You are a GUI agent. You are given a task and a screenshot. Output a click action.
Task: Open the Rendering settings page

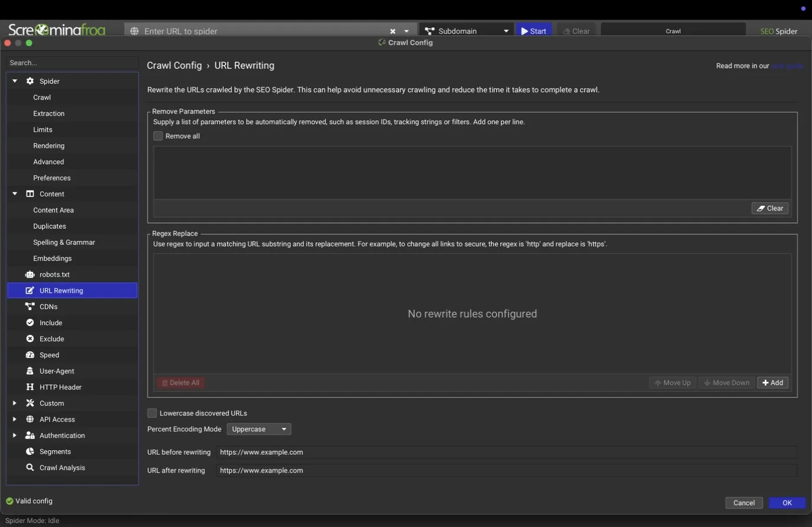[49, 146]
